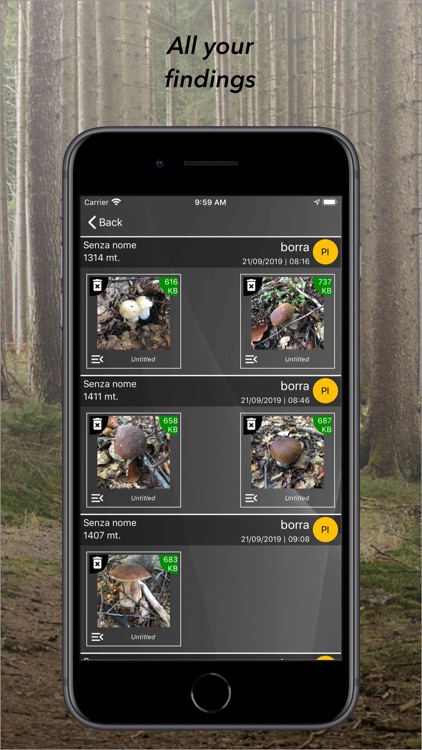Tap Untitled label under 687 KB photo
Screen dimensions: 422x750
[x=297, y=498]
